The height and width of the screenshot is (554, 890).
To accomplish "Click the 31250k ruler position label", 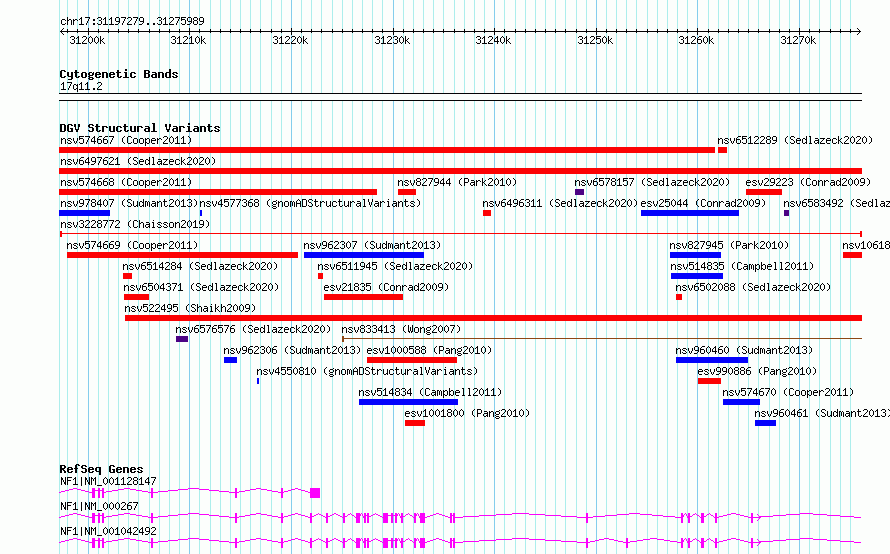I will point(595,40).
